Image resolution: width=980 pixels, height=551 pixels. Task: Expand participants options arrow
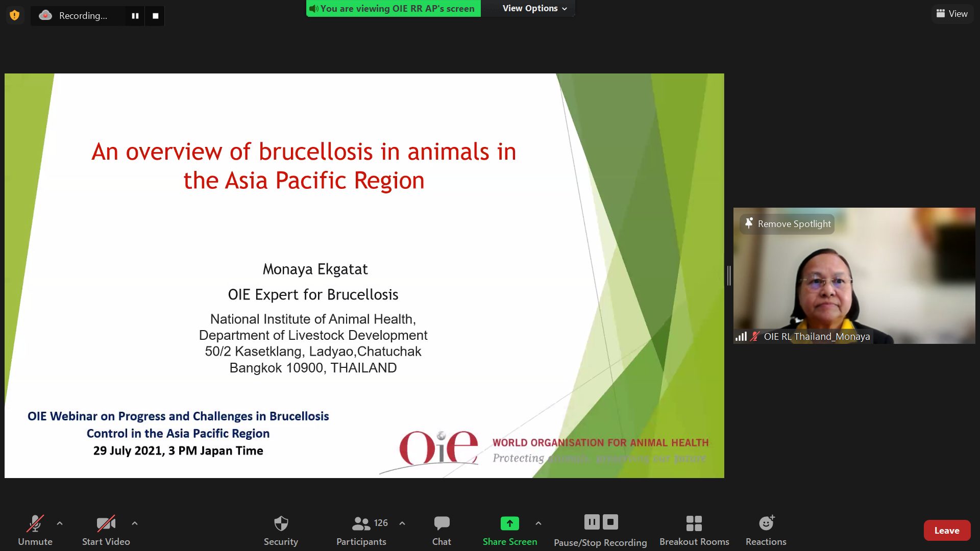point(402,523)
